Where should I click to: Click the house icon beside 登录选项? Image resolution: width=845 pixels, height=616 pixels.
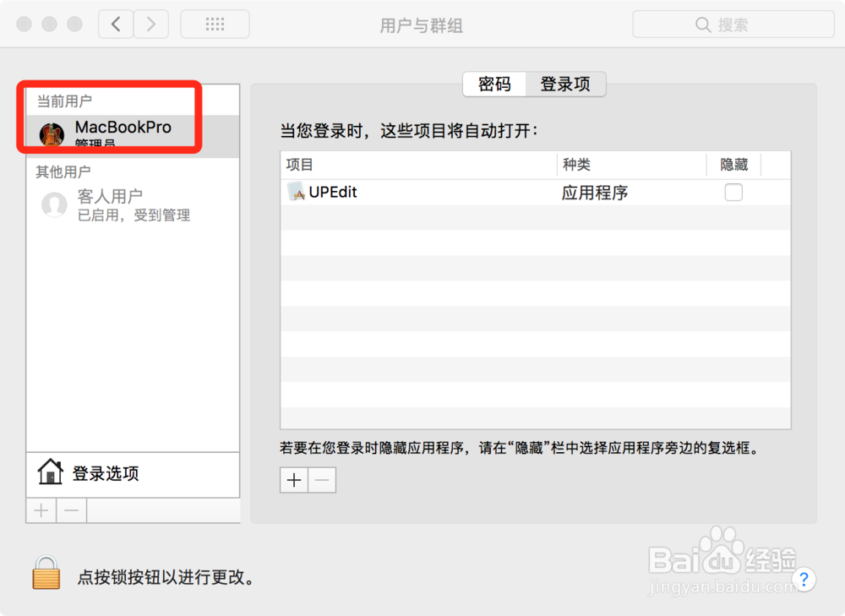pos(50,472)
